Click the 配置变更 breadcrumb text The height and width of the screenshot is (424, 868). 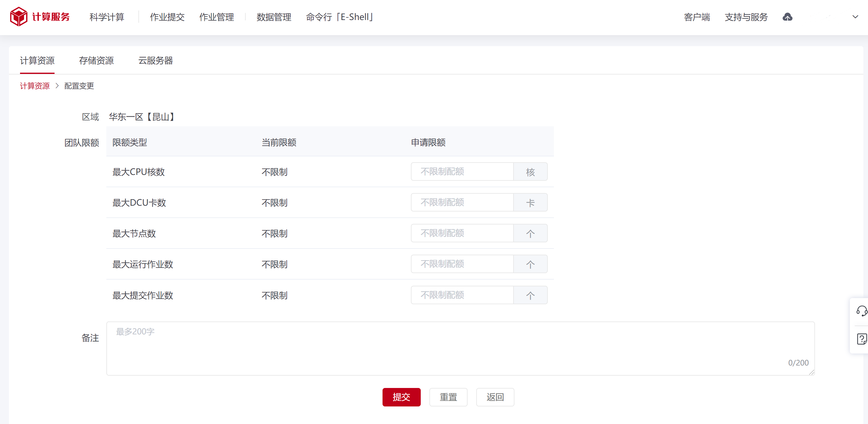click(79, 86)
